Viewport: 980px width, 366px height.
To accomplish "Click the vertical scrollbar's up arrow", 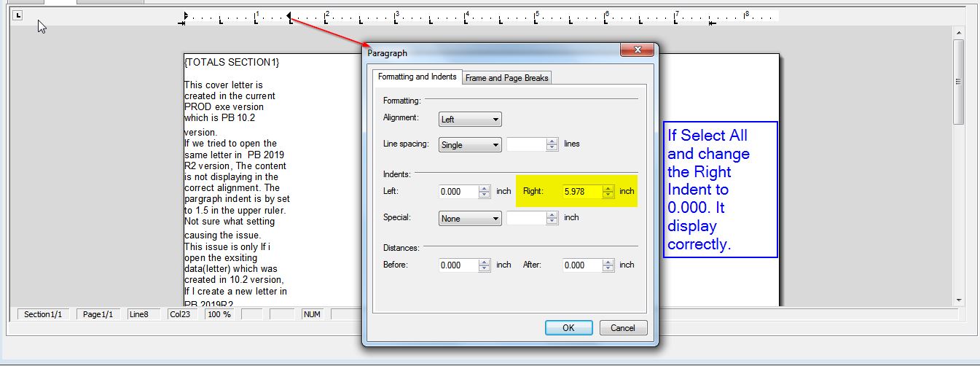I will pyautogui.click(x=958, y=33).
